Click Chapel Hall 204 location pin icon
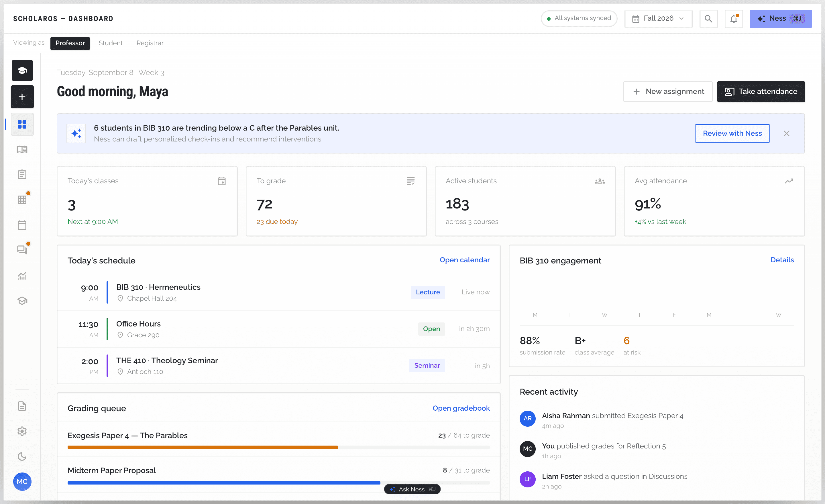The height and width of the screenshot is (504, 825). (120, 298)
